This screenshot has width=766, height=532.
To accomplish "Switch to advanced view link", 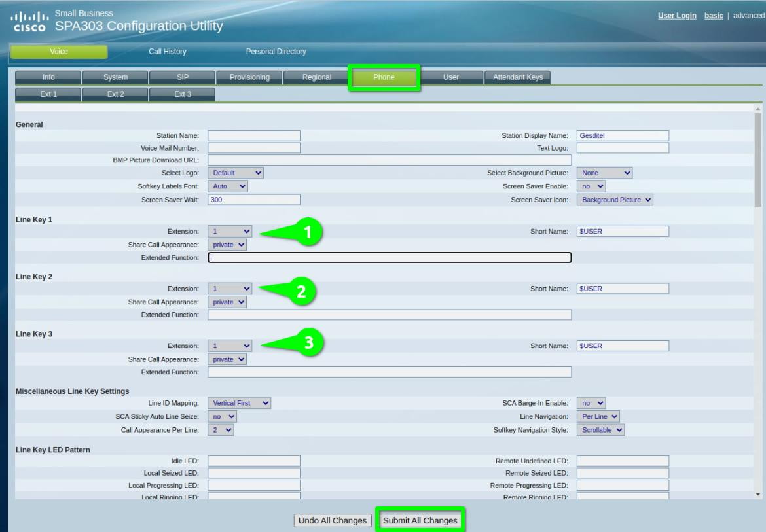I will [x=748, y=16].
